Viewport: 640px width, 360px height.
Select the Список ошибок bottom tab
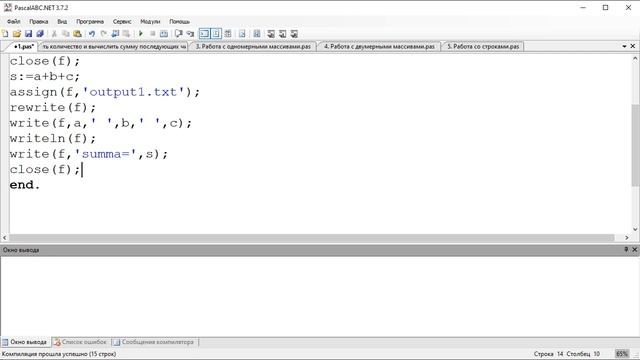click(80, 342)
